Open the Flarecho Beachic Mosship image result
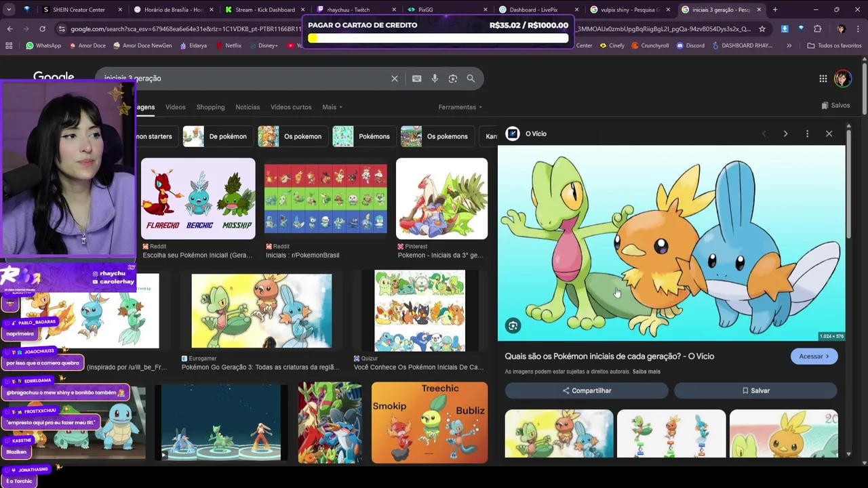 pos(198,199)
